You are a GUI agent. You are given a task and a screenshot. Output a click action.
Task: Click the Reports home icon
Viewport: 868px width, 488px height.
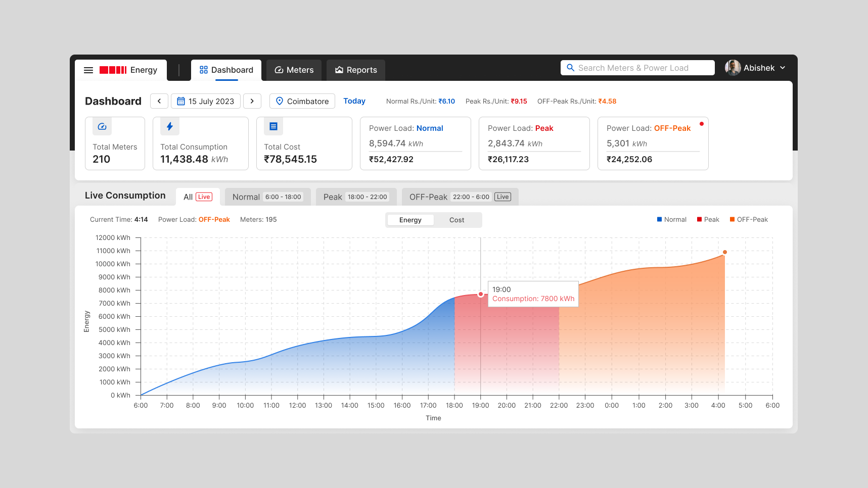pyautogui.click(x=338, y=70)
